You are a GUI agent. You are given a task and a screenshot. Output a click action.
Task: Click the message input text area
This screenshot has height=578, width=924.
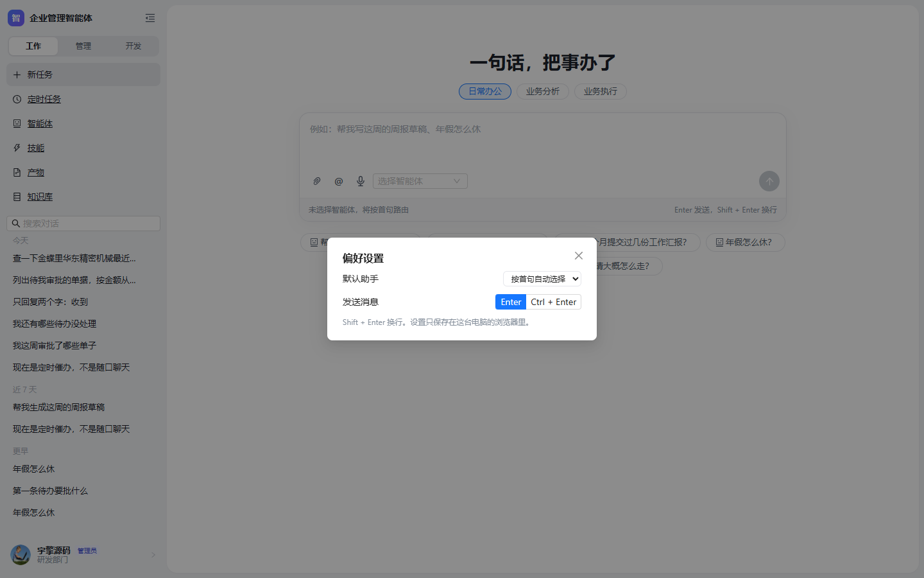[x=543, y=143]
